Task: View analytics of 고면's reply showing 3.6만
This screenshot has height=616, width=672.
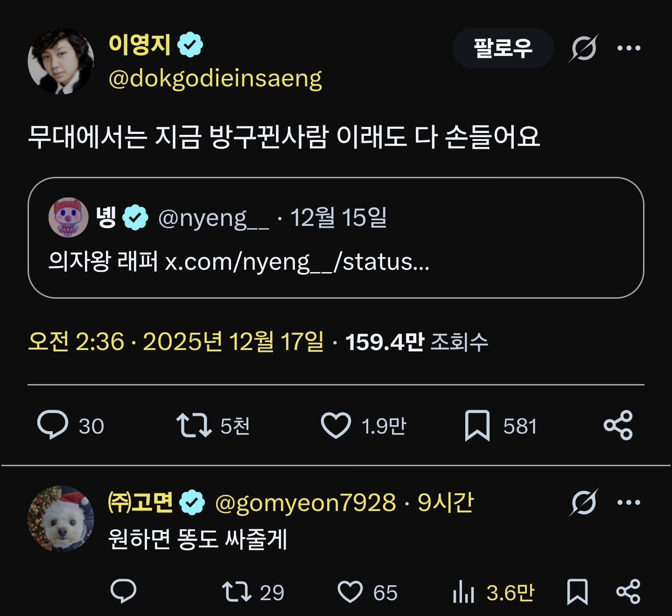Action: tap(463, 592)
